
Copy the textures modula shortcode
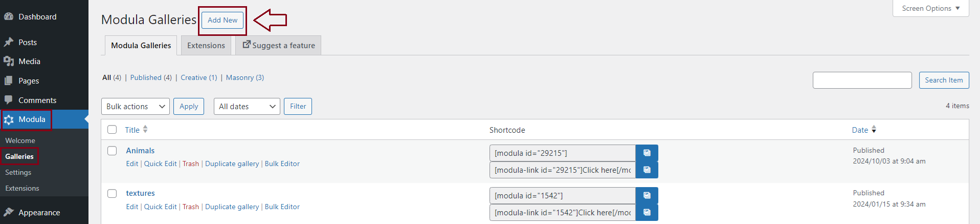pos(647,195)
